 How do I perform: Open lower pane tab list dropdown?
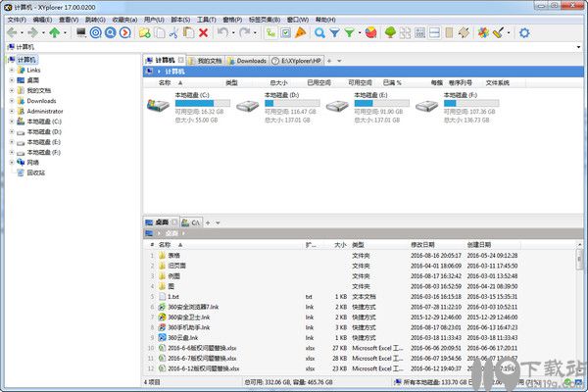218,222
